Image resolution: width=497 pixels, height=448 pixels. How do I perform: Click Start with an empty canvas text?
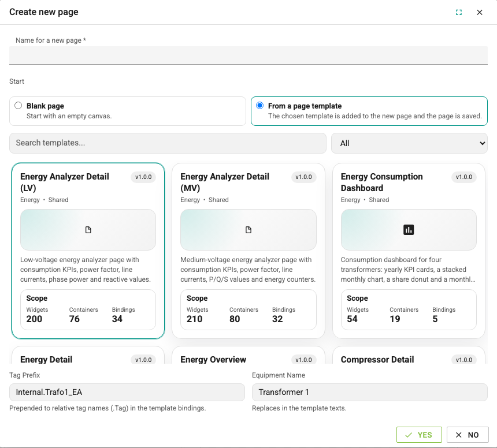tap(69, 116)
